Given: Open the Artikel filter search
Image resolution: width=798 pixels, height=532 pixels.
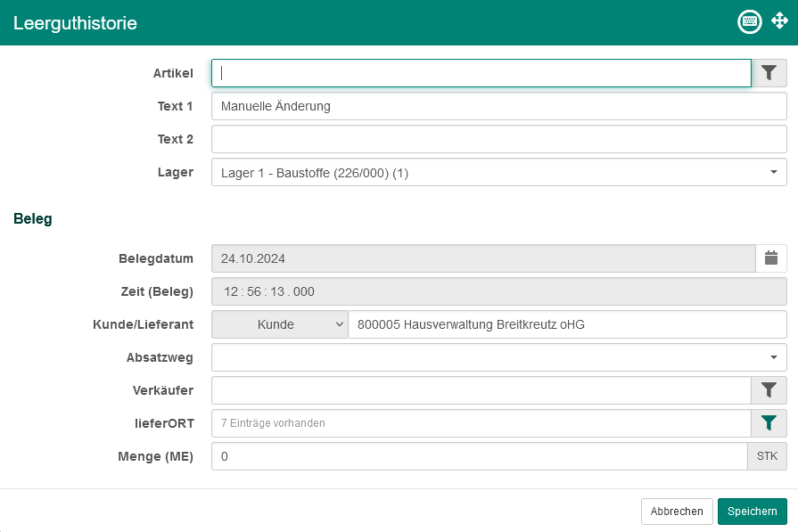Looking at the screenshot, I should tap(770, 73).
